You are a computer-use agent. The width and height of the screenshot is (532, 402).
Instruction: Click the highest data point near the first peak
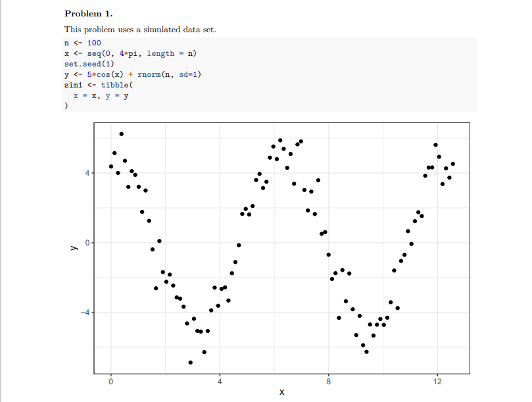coord(121,133)
